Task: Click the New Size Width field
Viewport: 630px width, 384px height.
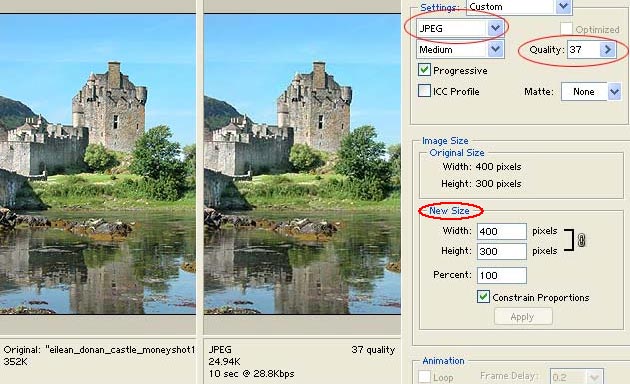Action: (x=501, y=231)
